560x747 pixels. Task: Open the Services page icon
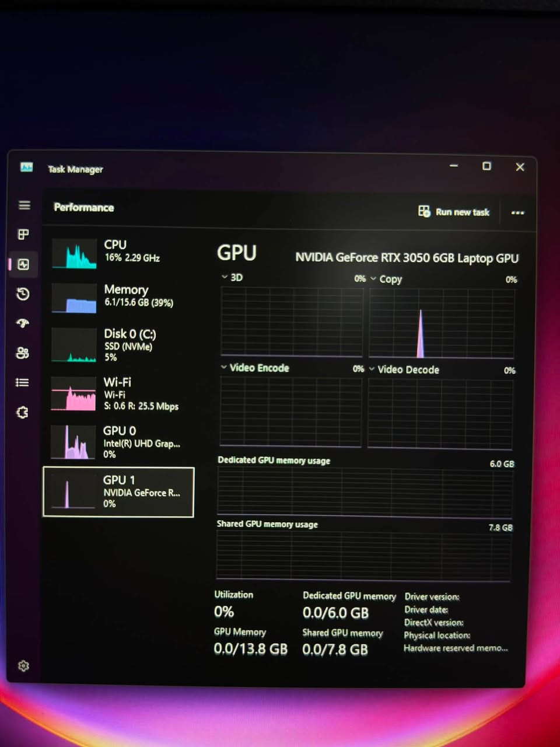(x=22, y=412)
